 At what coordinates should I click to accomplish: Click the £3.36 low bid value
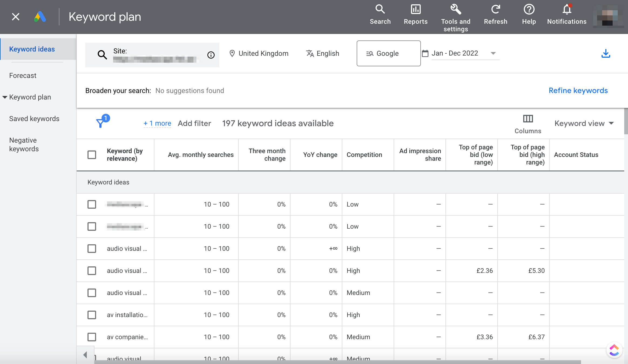coord(485,337)
